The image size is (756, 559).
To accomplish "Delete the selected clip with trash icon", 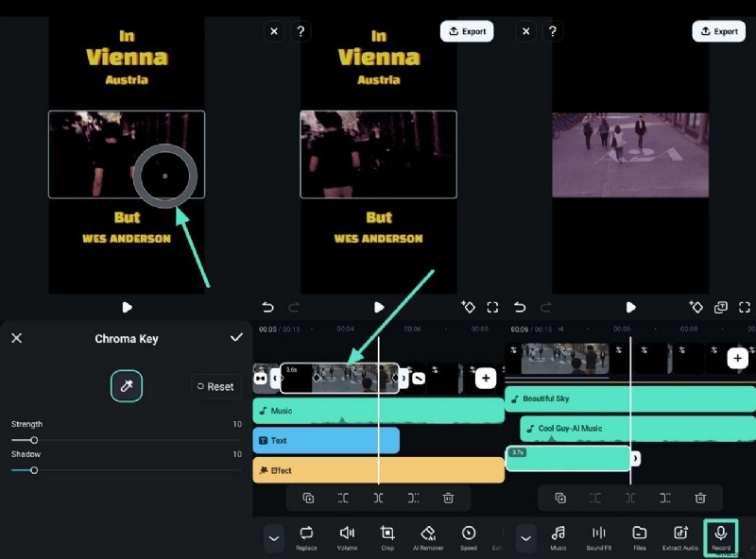I will tap(448, 498).
